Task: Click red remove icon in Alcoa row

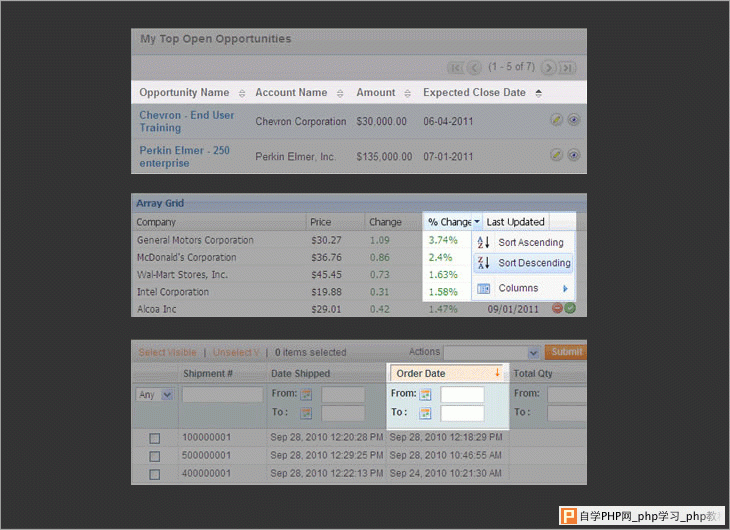Action: [x=557, y=308]
